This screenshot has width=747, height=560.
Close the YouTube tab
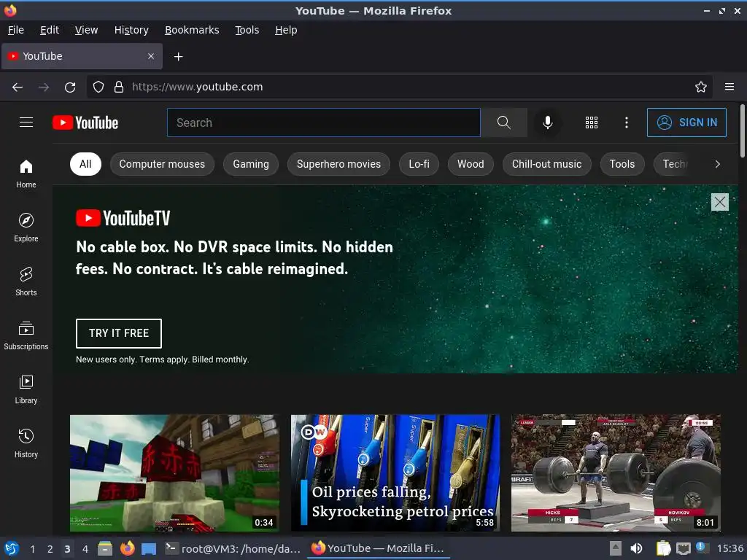pyautogui.click(x=151, y=56)
